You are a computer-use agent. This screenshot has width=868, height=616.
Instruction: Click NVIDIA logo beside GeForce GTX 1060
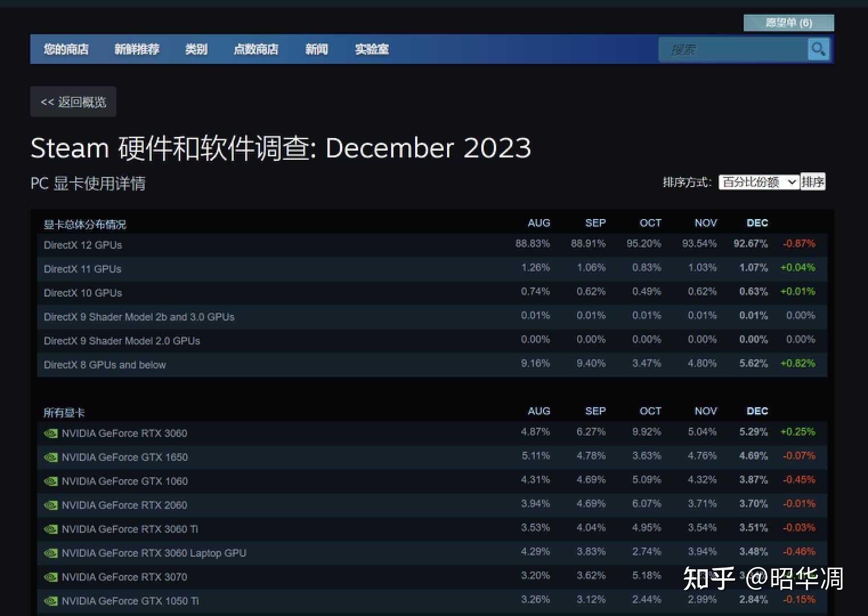(x=51, y=481)
